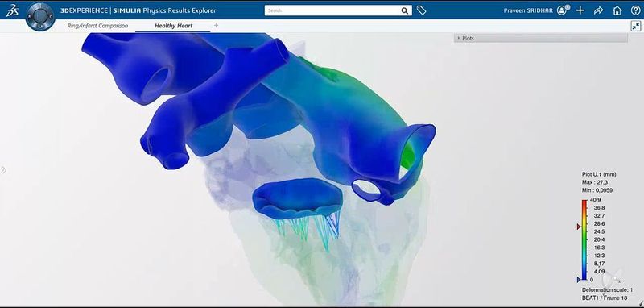The height and width of the screenshot is (308, 644).
Task: Click the view orientation triad near legend
Action: [613, 279]
